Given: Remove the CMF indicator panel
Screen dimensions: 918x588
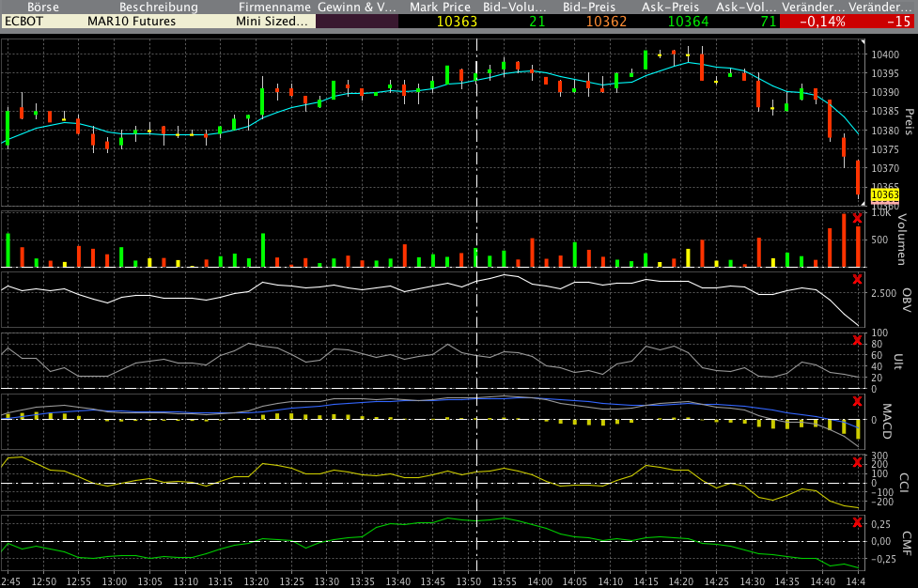Looking at the screenshot, I should (856, 522).
